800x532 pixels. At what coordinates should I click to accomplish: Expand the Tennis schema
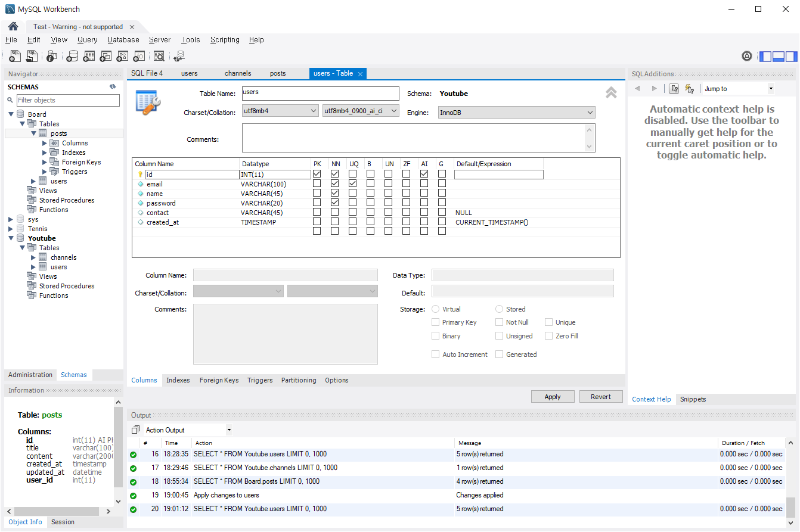pos(11,229)
